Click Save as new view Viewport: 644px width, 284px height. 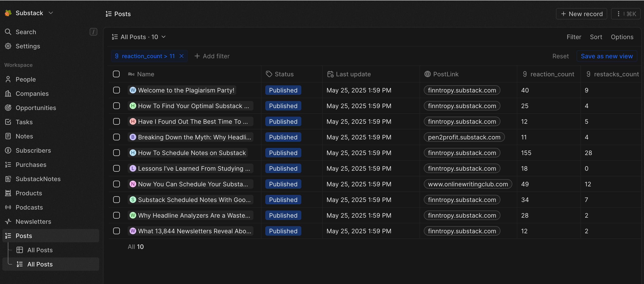pos(607,56)
